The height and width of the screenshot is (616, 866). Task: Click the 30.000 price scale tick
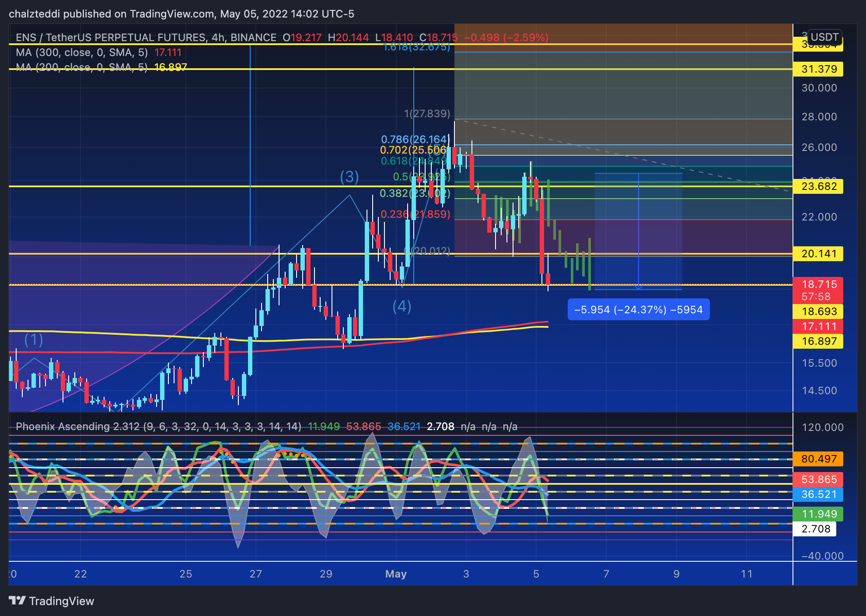coord(819,88)
